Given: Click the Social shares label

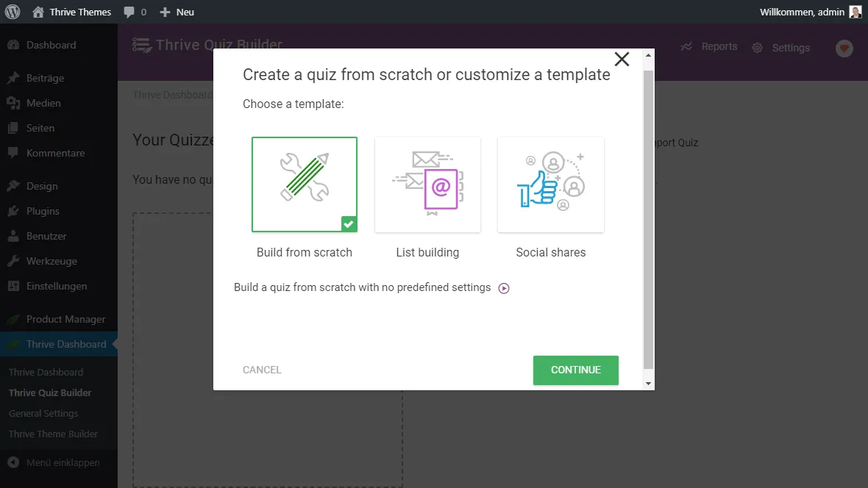Looking at the screenshot, I should 551,252.
